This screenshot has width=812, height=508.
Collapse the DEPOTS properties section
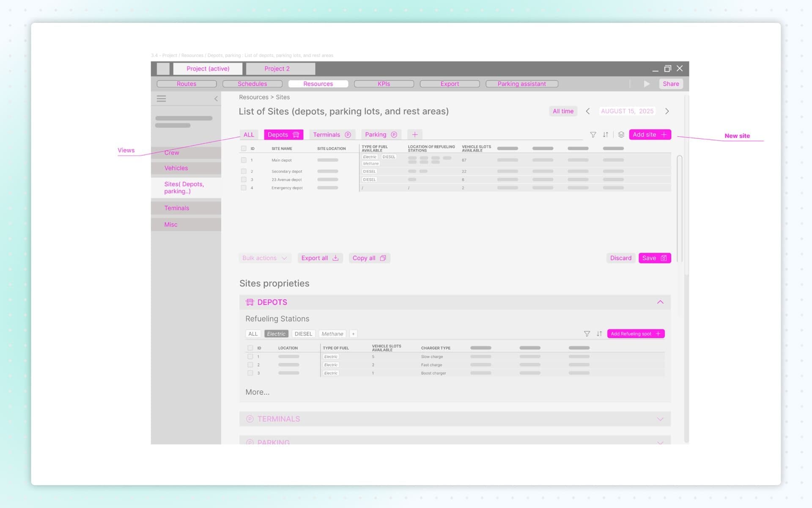tap(661, 302)
